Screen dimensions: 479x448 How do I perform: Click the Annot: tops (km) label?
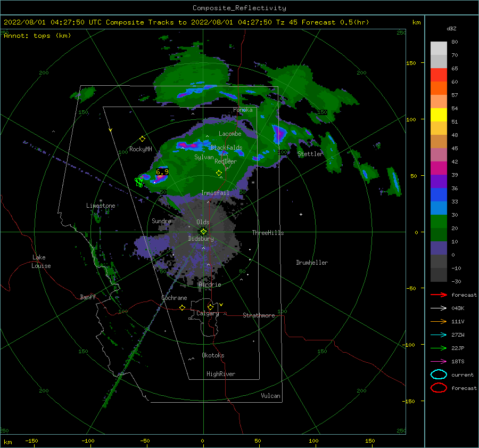click(37, 36)
